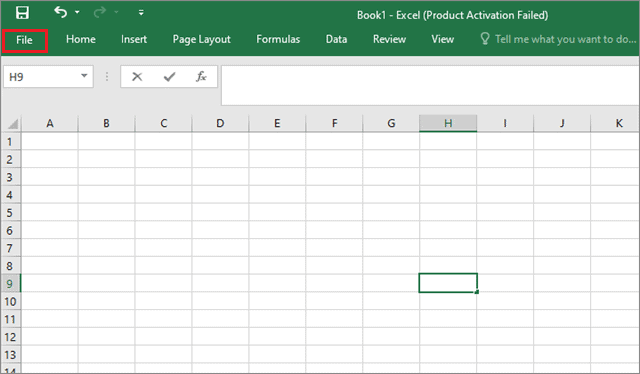The image size is (640, 374).
Task: Click inside the formula bar input area
Action: point(430,85)
